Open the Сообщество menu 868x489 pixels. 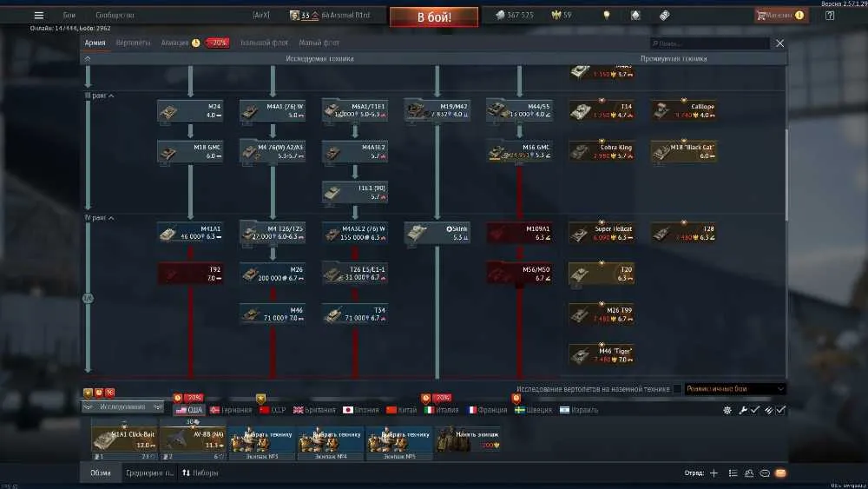click(x=115, y=16)
